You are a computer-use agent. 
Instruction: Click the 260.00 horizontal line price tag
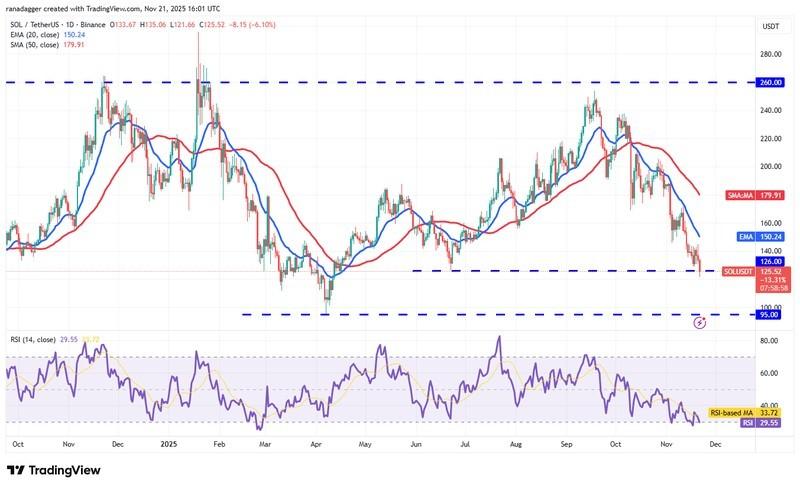767,84
